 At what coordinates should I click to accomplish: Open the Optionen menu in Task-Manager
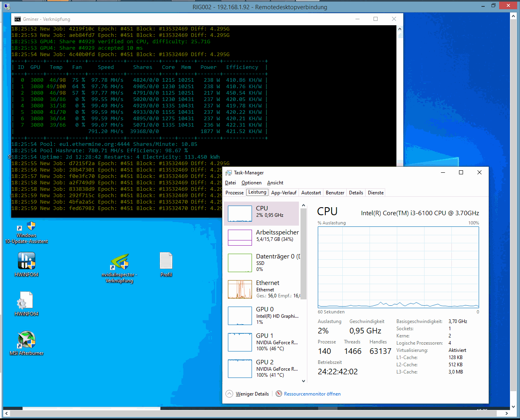point(252,183)
